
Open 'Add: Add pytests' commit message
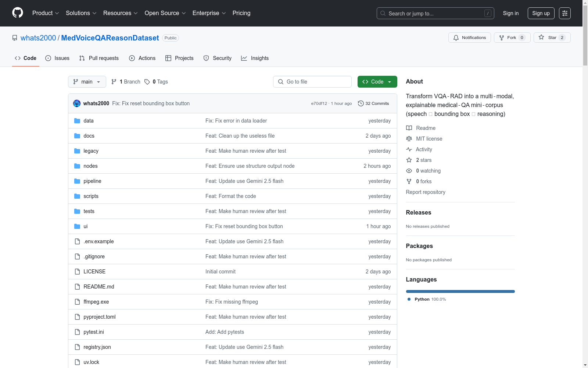(225, 332)
